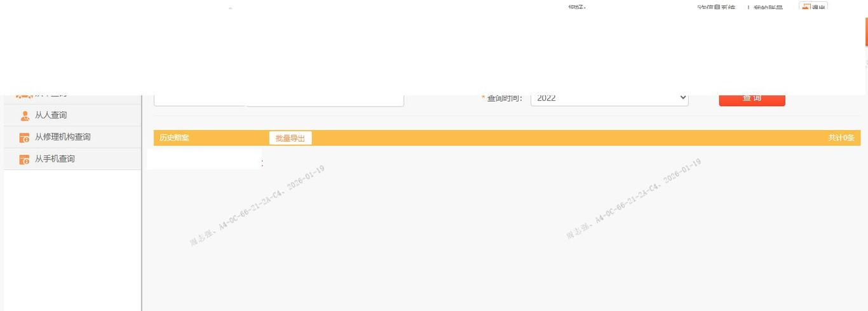The width and height of the screenshot is (868, 311).
Task: Click the 退出 logout text
Action: pos(818,8)
